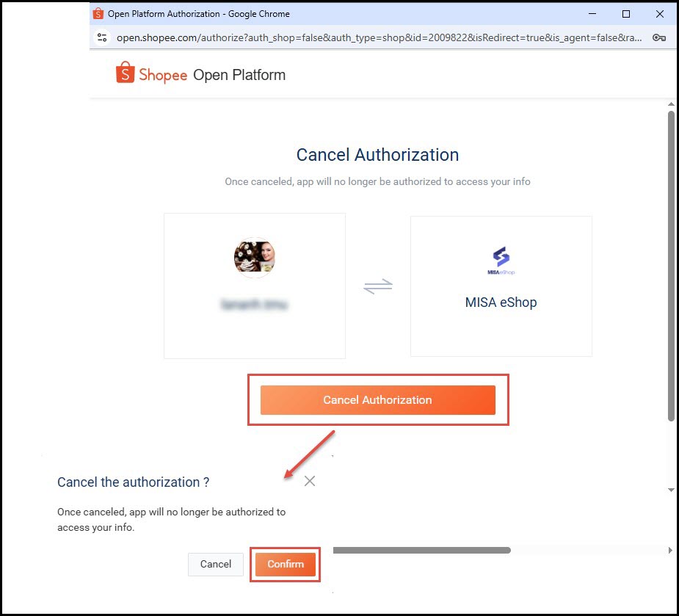The height and width of the screenshot is (616, 679).
Task: Click the 'Open Platform' header text
Action: (x=239, y=75)
